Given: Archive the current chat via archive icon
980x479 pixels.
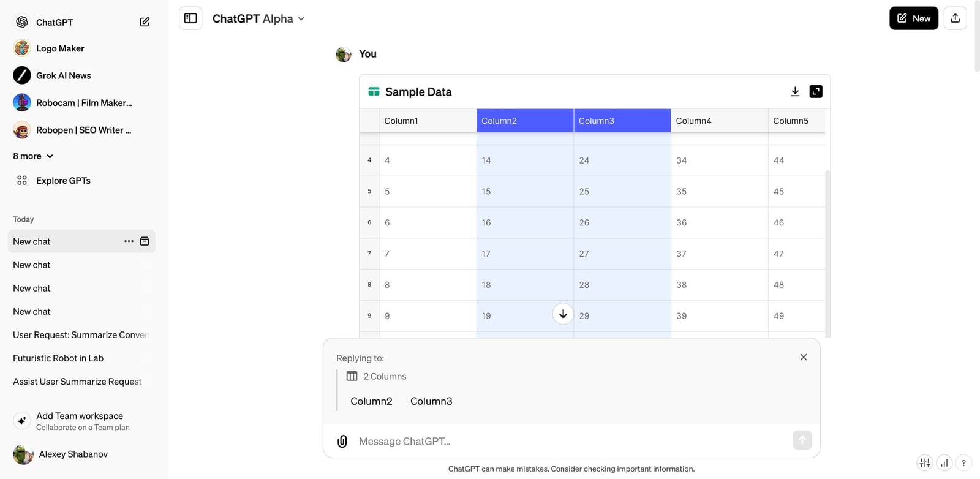Looking at the screenshot, I should tap(144, 241).
